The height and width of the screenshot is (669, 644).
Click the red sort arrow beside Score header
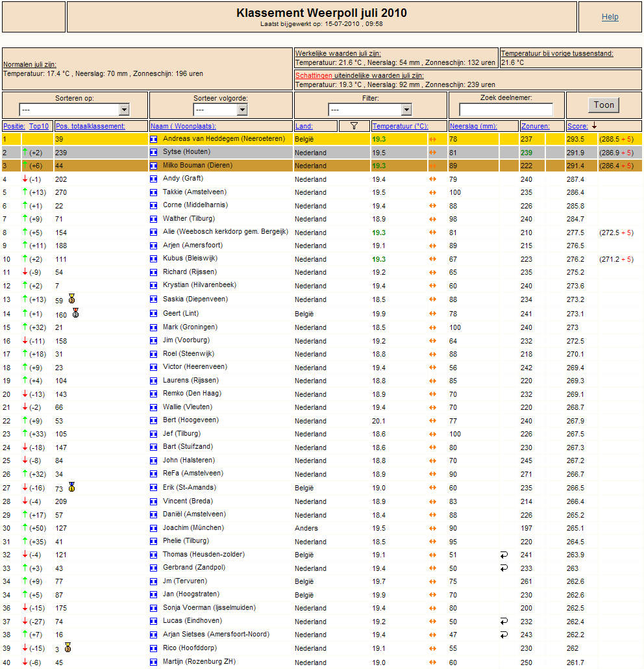594,126
